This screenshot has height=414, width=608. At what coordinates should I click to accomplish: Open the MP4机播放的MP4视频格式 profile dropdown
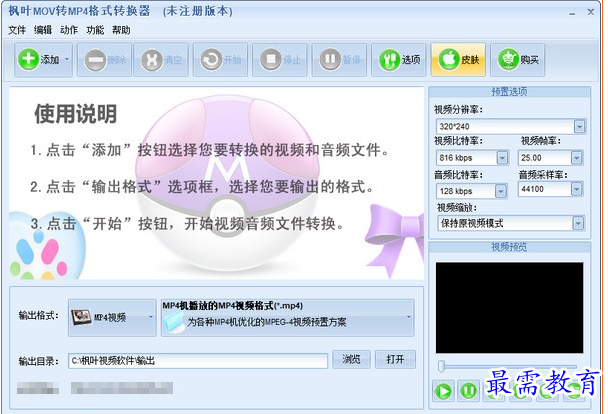click(287, 317)
